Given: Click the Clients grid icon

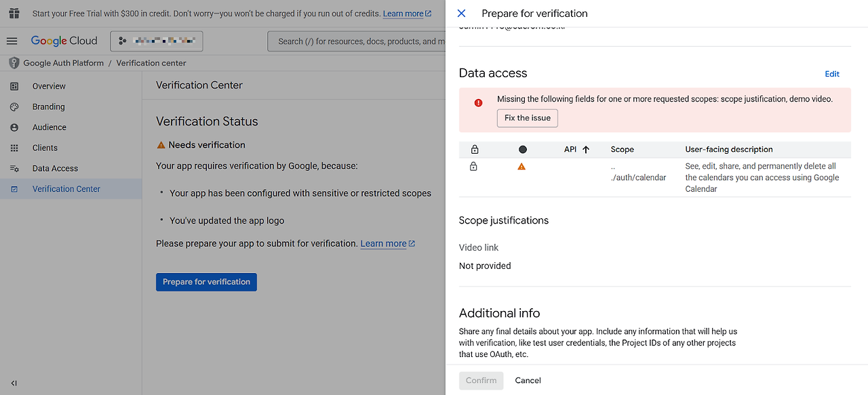Looking at the screenshot, I should click(x=14, y=148).
